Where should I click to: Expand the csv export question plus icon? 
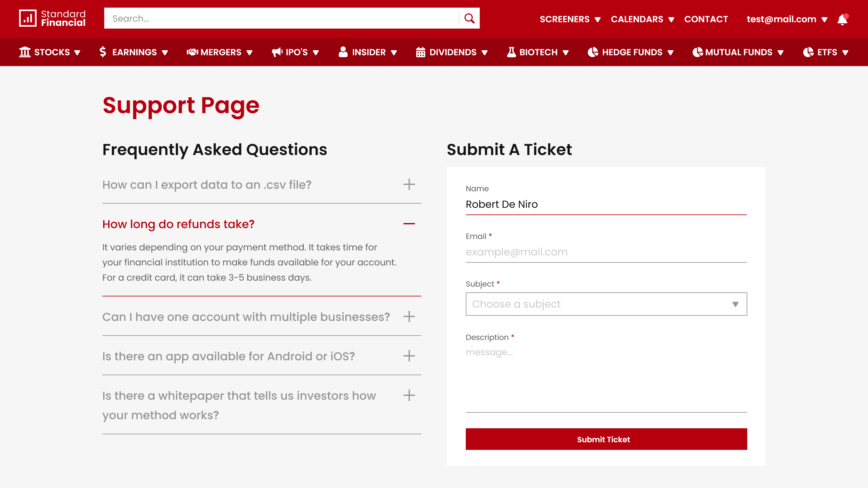tap(409, 184)
